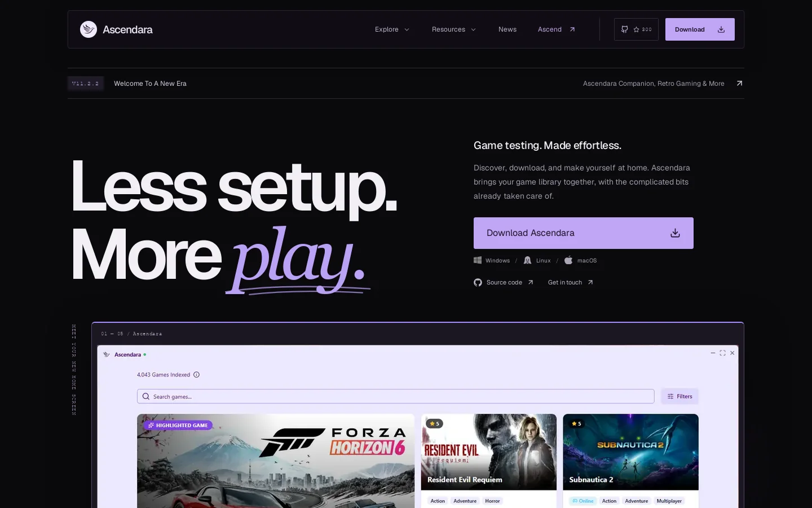Viewport: 812px width, 508px height.
Task: Click the v11.2.2 version badge
Action: pos(86,84)
